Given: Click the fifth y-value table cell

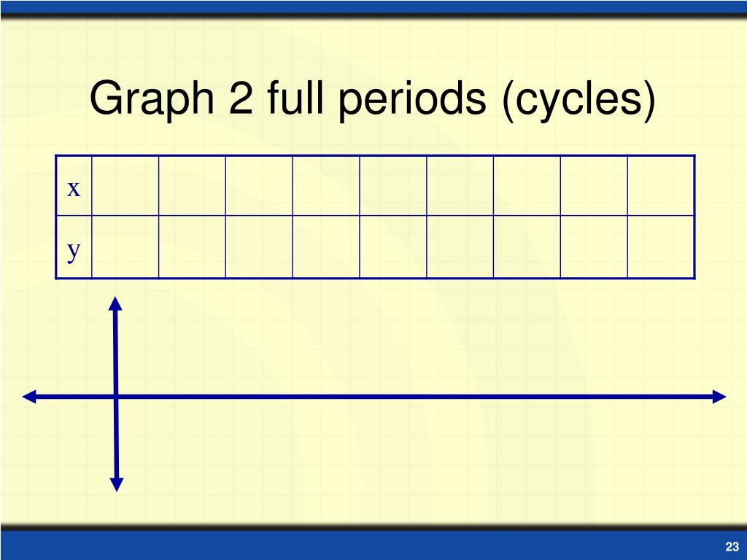Looking at the screenshot, I should tap(393, 246).
